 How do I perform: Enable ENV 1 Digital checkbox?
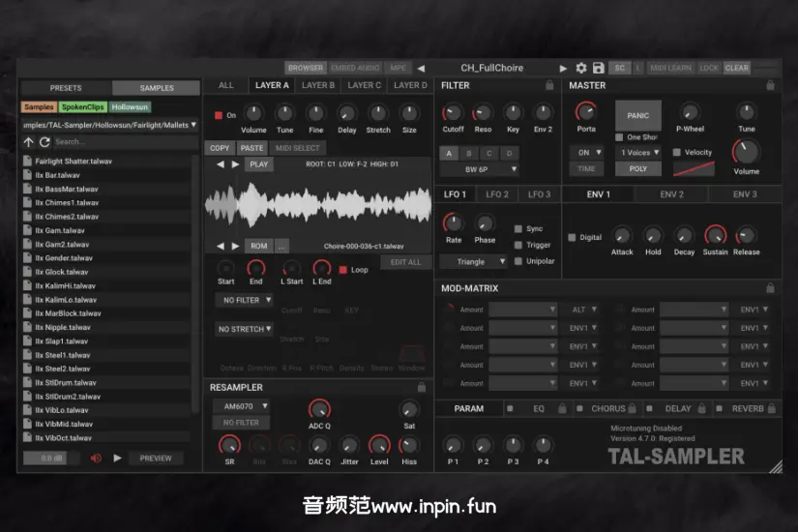pos(572,237)
